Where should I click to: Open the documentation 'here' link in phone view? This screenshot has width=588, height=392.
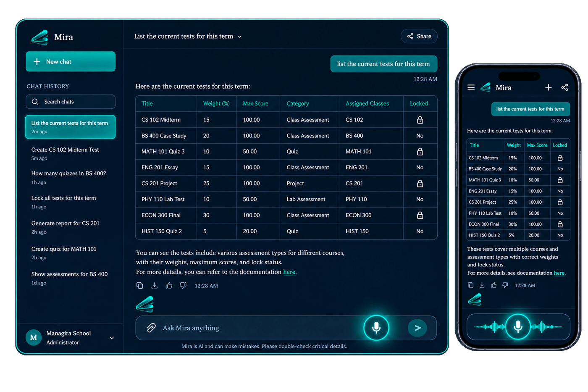559,273
